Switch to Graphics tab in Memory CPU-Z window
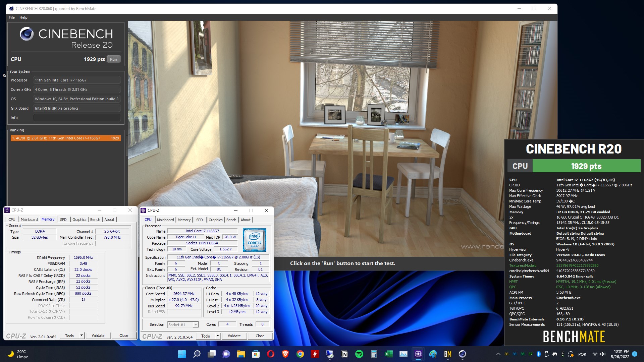The image size is (644, 362). (79, 220)
